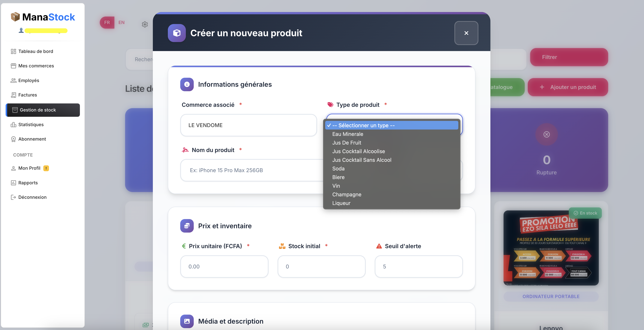Image resolution: width=644 pixels, height=330 pixels.
Task: Select Gestion de stock menu item
Action: pyautogui.click(x=43, y=110)
